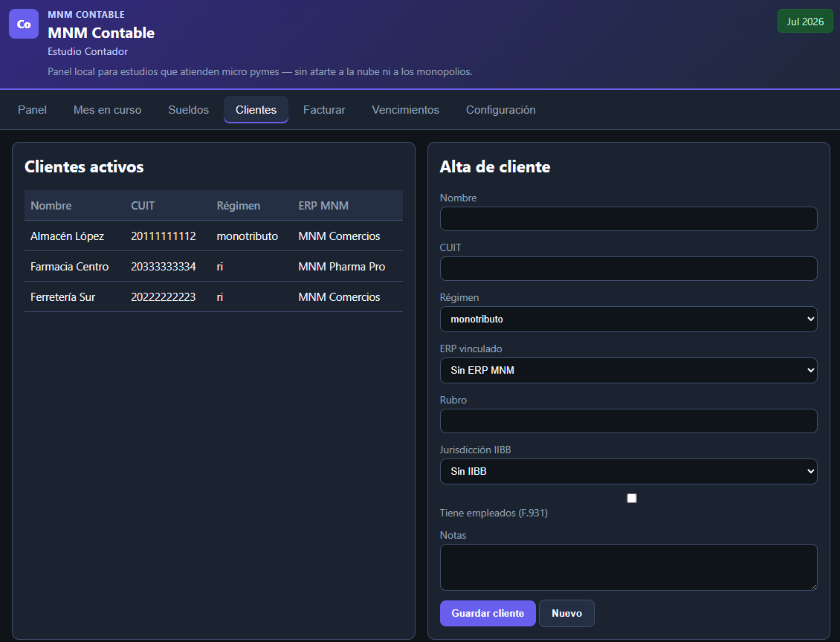Click CUIT value 20111111112

pyautogui.click(x=164, y=236)
